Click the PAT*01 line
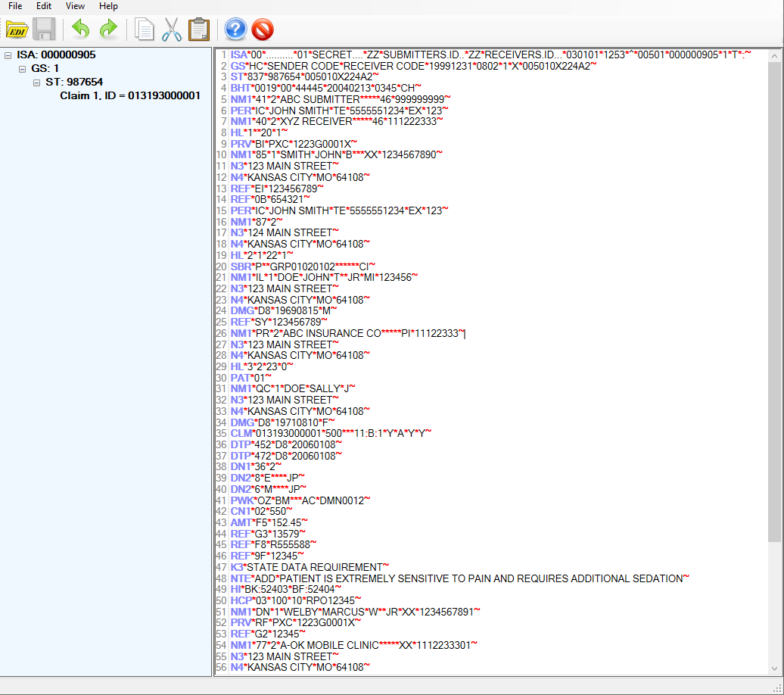 pos(251,378)
